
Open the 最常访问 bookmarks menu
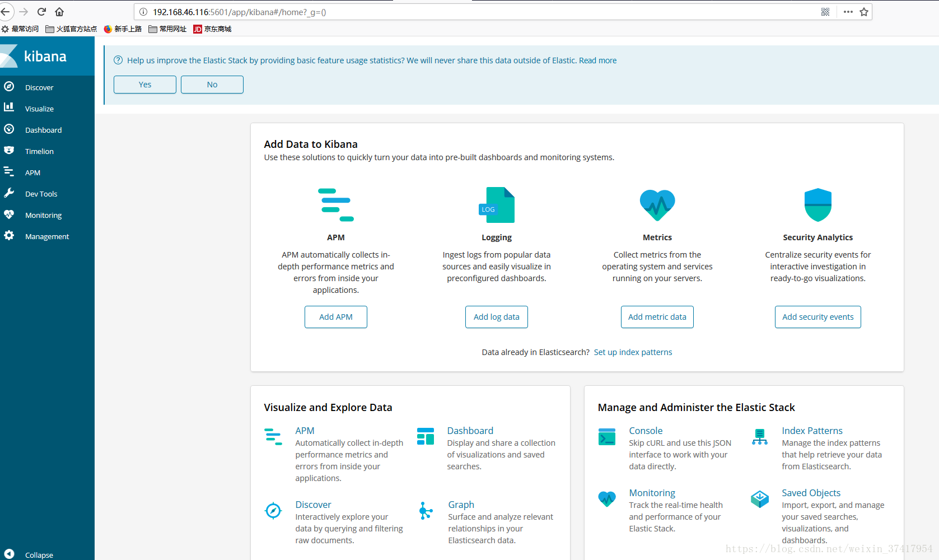(x=20, y=29)
